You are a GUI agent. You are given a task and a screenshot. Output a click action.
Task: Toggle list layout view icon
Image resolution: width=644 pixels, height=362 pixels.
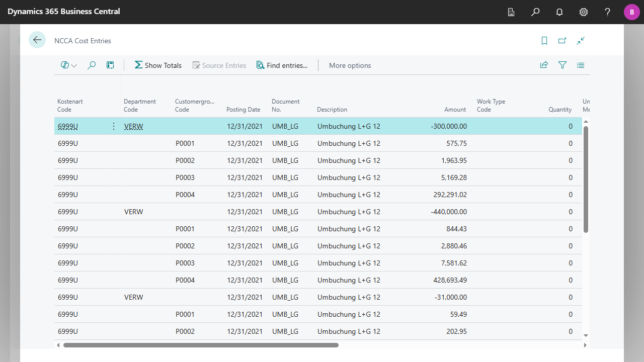(x=581, y=65)
